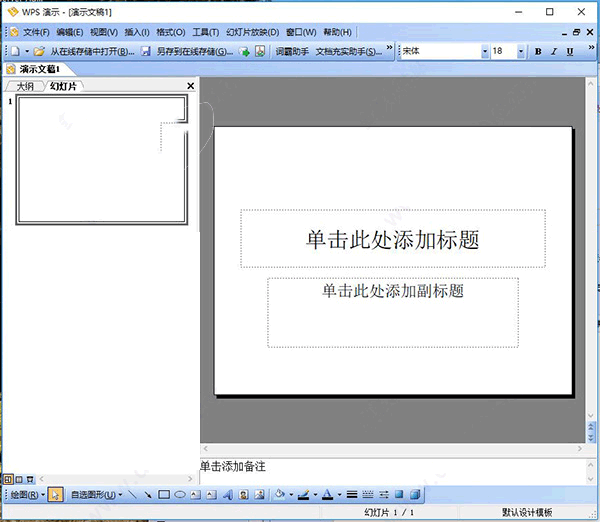
Task: Click the Fill Color bucket icon
Action: [280, 494]
